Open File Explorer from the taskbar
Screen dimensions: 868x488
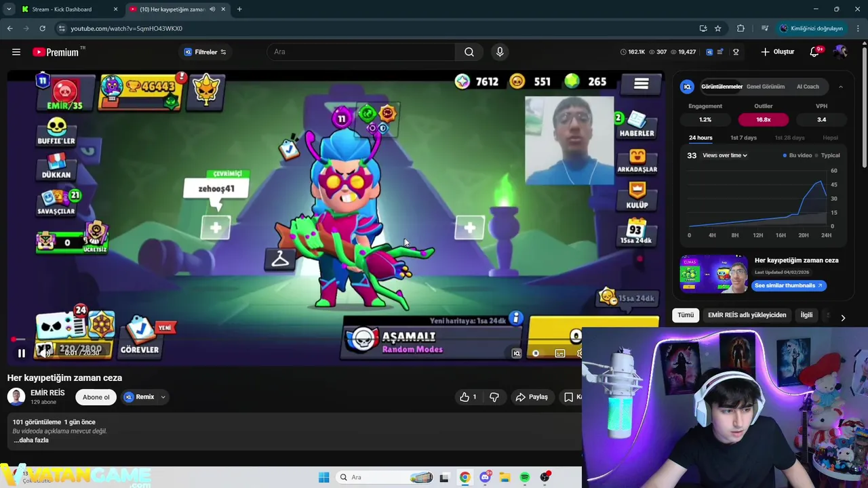[505, 477]
